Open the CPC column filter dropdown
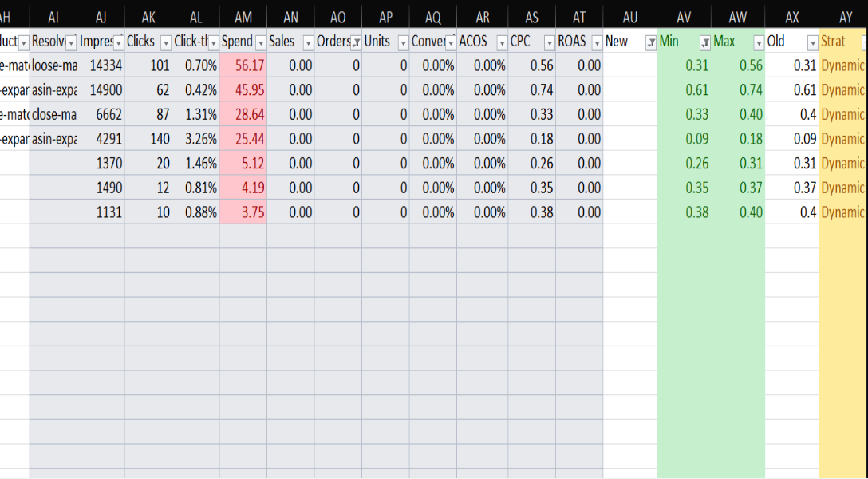This screenshot has width=868, height=479. [550, 42]
